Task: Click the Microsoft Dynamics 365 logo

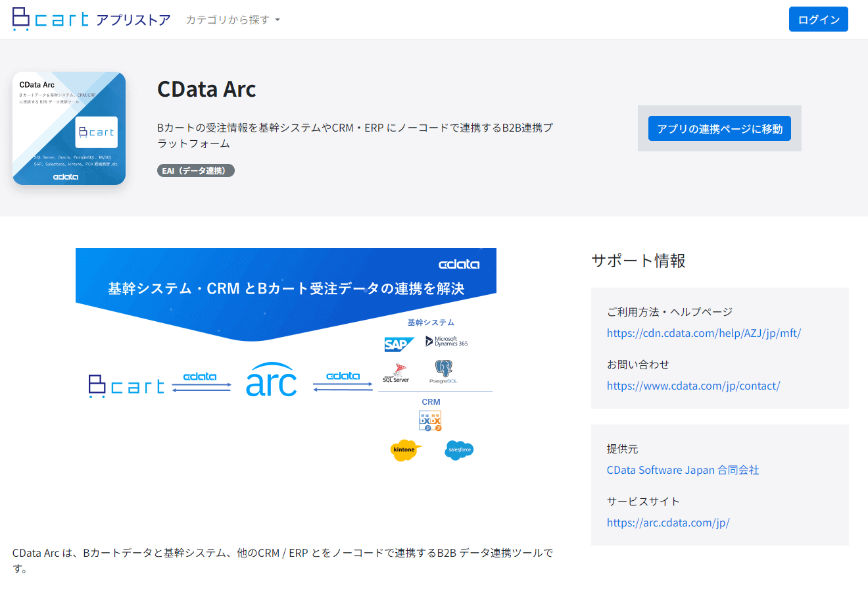Action: click(x=446, y=342)
